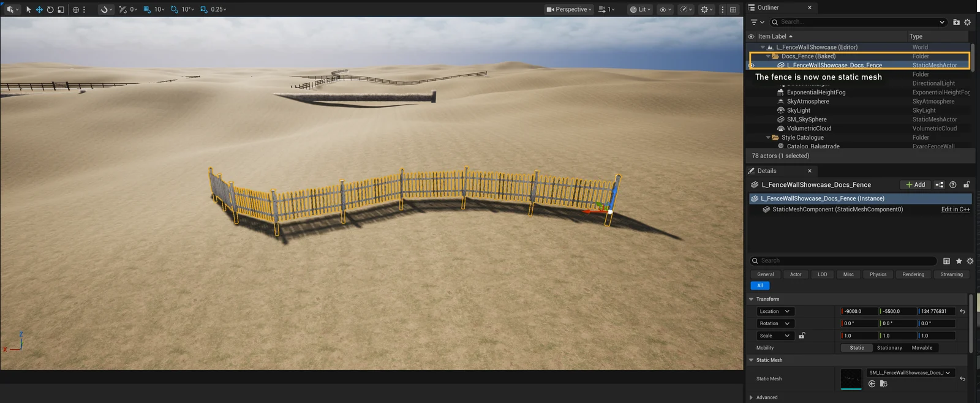Image resolution: width=980 pixels, height=403 pixels.
Task: Open the Perspective view dropdown
Action: 569,9
